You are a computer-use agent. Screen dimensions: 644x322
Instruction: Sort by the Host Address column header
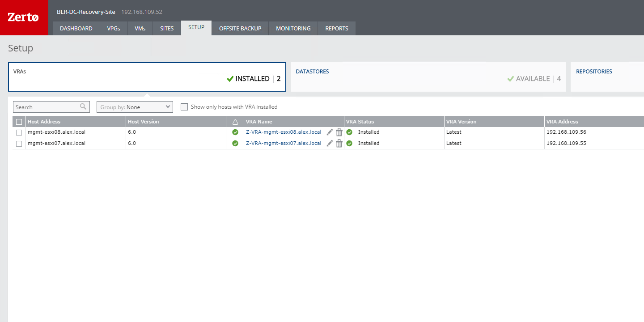click(x=44, y=122)
